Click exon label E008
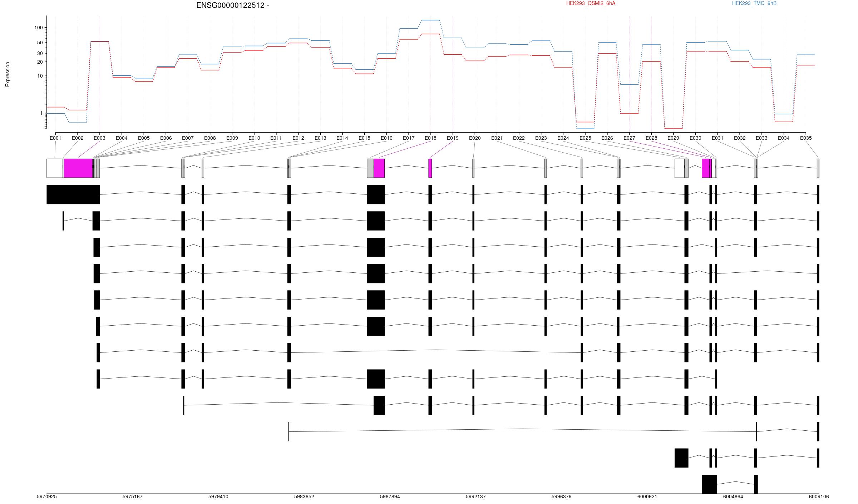 pyautogui.click(x=210, y=138)
